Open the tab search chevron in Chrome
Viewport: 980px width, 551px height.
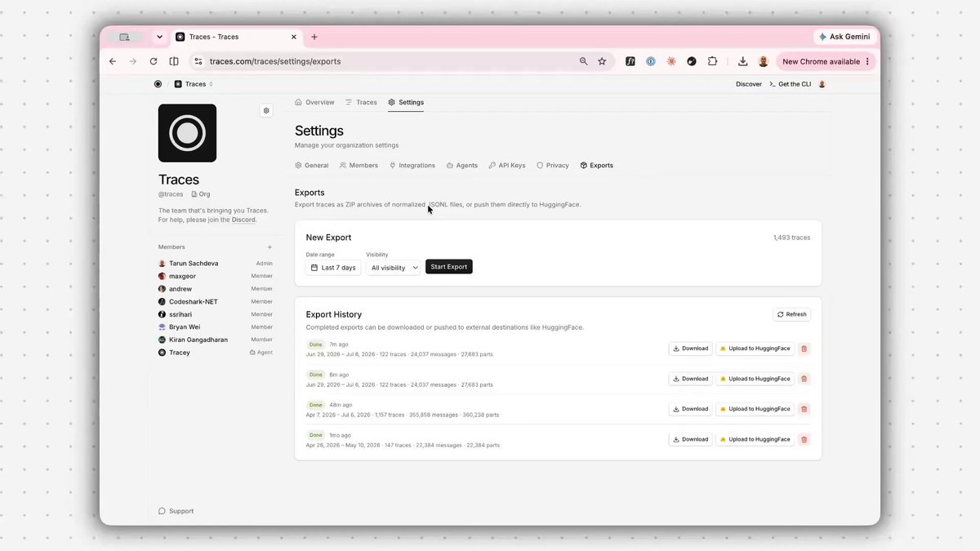159,37
